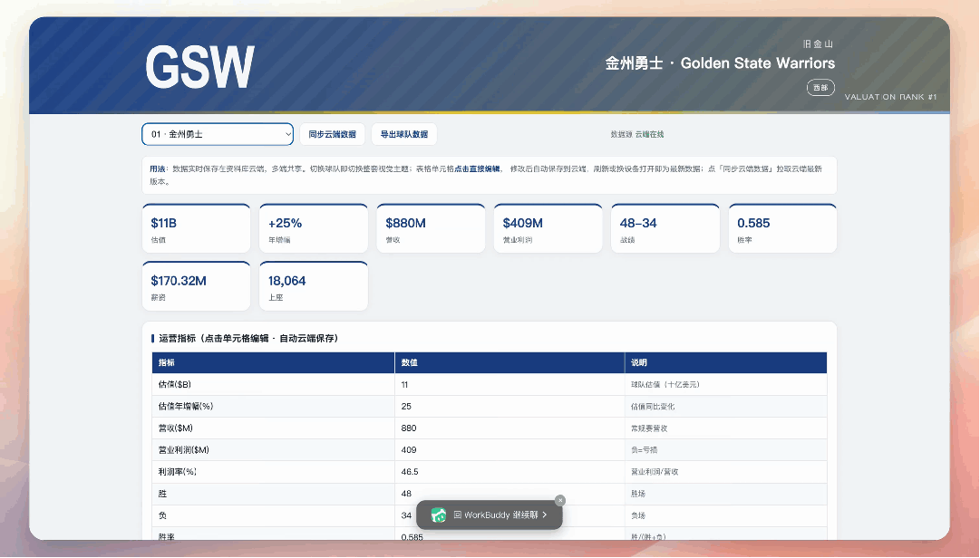Edit the 估值年增幅(%) value cell 25
Image resolution: width=980 pixels, height=558 pixels.
click(x=509, y=407)
